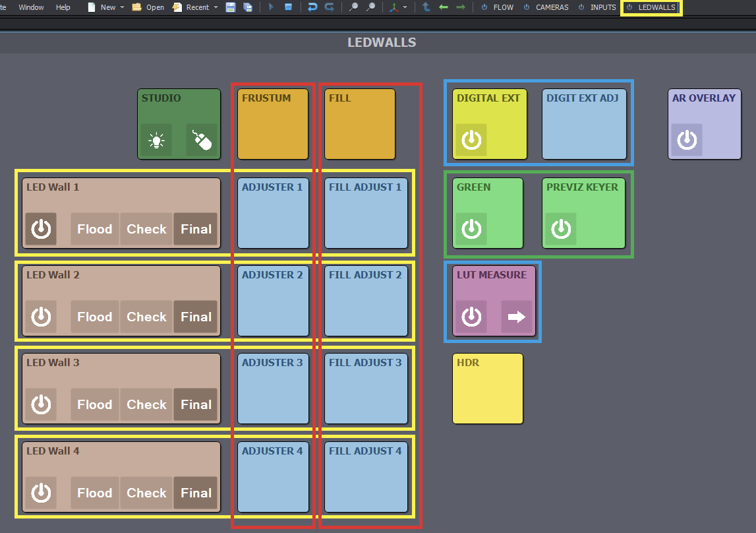The height and width of the screenshot is (533, 756).
Task: Click Check on LED Wall 3
Action: [x=146, y=404]
